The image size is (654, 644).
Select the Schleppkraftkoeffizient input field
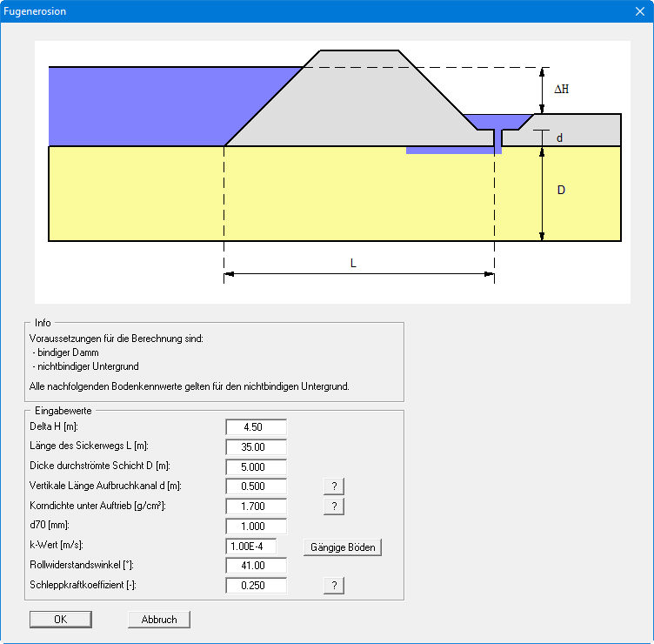tap(255, 587)
